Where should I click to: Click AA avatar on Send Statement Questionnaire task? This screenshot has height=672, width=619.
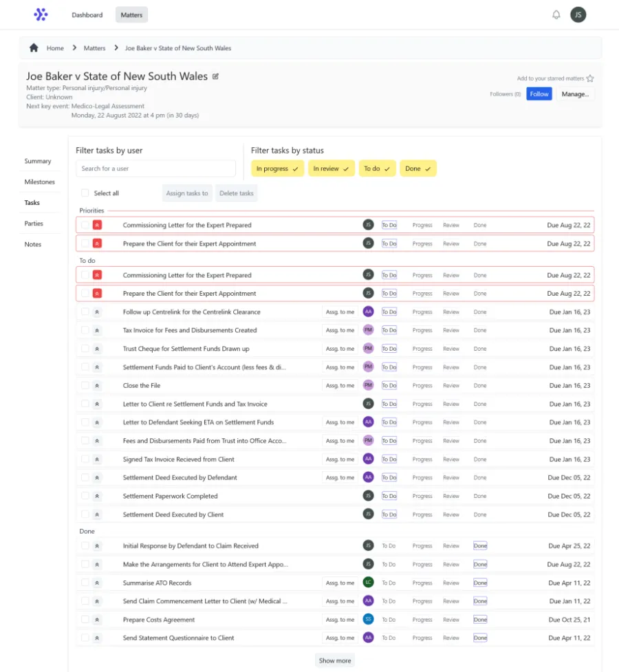pyautogui.click(x=368, y=638)
